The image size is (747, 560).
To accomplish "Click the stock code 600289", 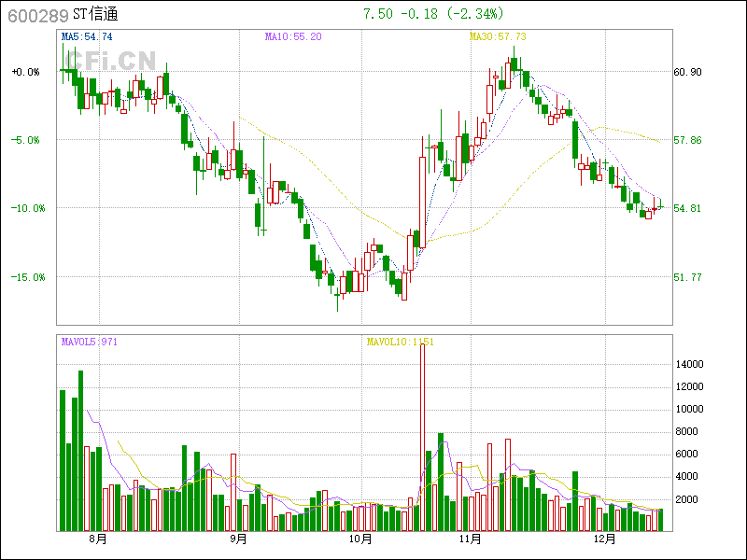I will tap(37, 15).
